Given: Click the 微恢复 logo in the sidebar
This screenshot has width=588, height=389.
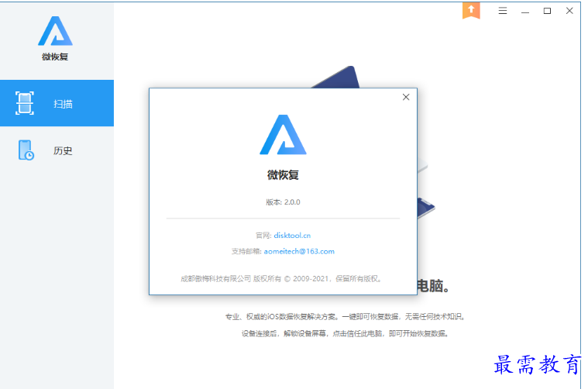Looking at the screenshot, I should [x=55, y=31].
